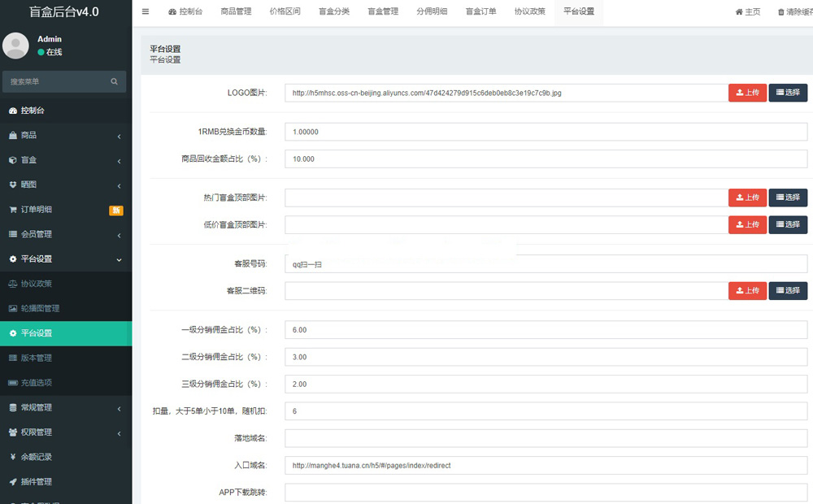The width and height of the screenshot is (813, 504).
Task: Click the 控制台 dashboard icon in sidebar
Action: 13,111
